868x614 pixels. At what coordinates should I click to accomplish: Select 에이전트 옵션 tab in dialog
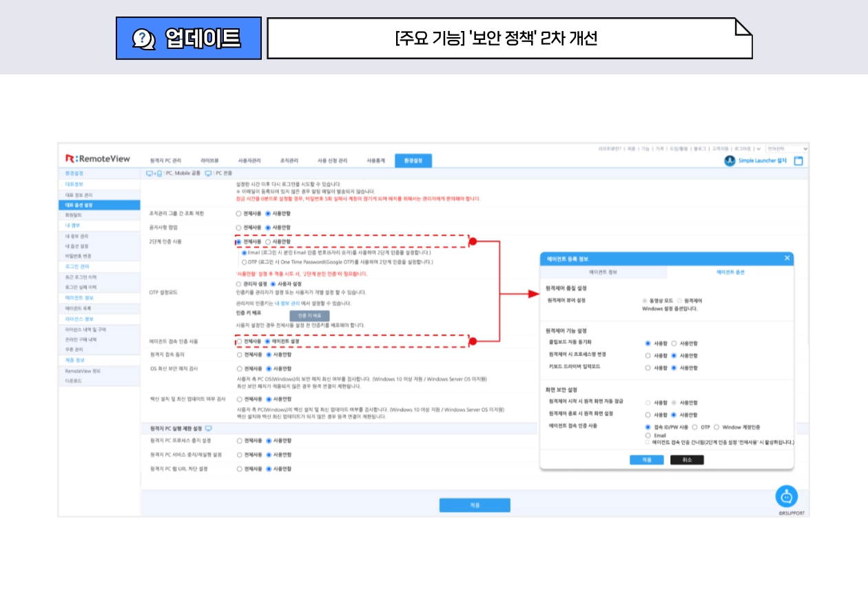(730, 272)
